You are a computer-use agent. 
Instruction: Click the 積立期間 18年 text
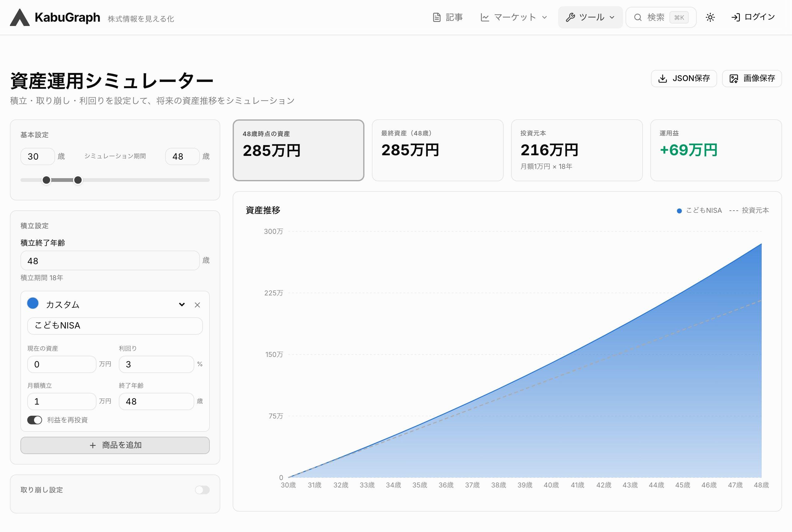(x=42, y=278)
